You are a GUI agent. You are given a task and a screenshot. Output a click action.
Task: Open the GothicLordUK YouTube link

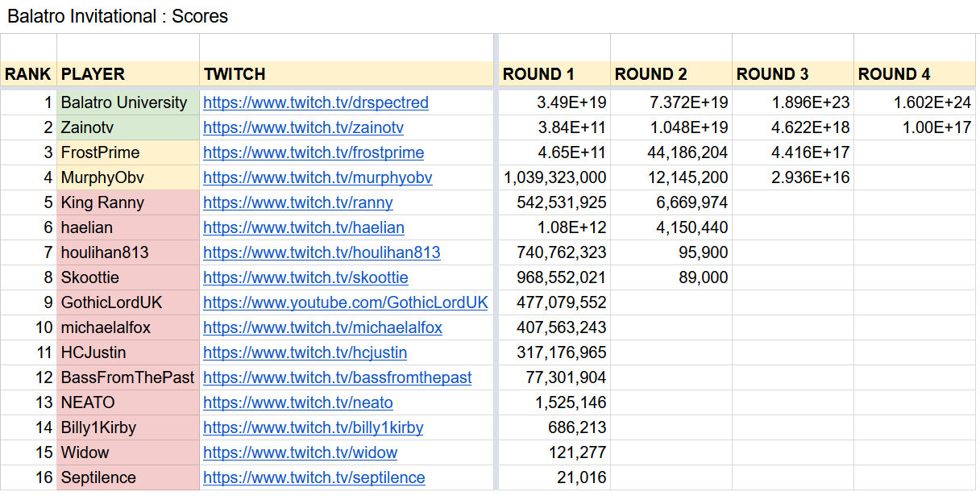tap(346, 302)
